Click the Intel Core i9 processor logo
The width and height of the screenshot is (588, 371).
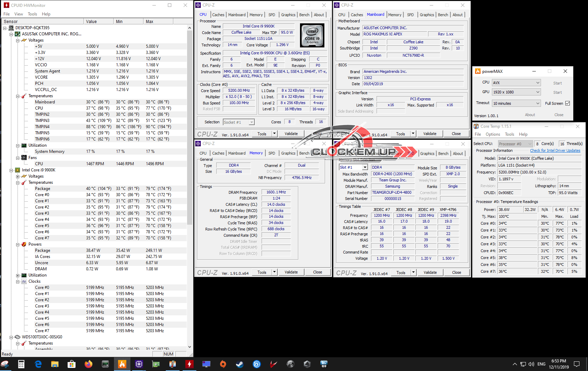pos(312,35)
